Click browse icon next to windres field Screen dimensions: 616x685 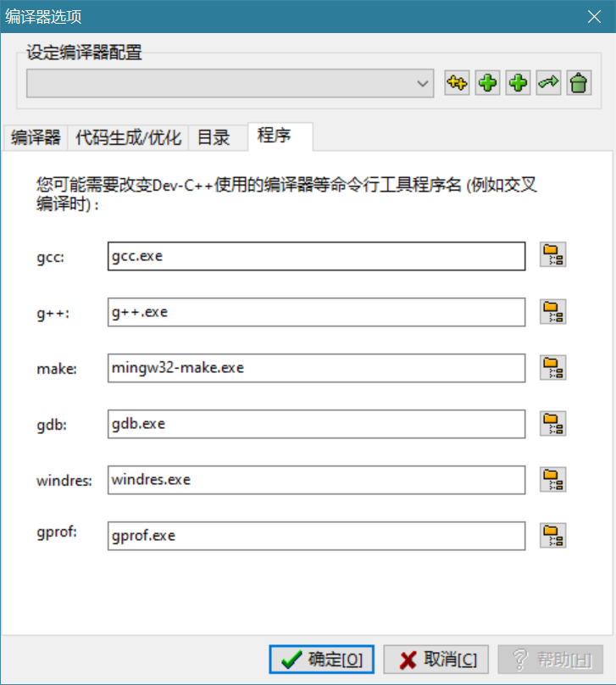pos(553,479)
